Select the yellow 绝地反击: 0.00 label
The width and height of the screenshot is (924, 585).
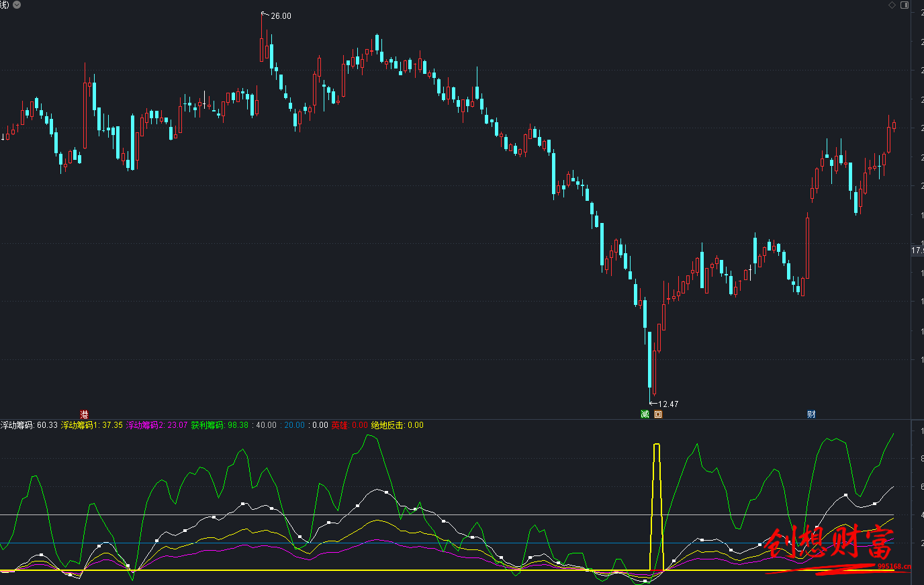pos(398,425)
